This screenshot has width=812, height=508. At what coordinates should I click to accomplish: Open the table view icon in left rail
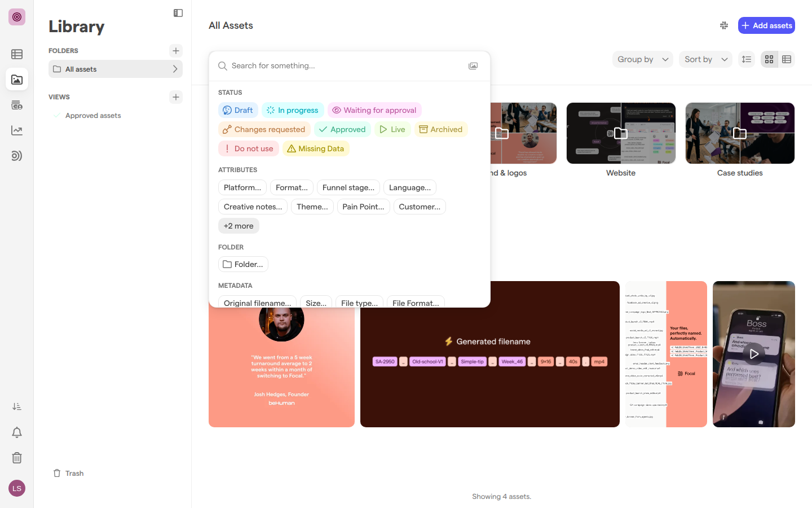pos(17,54)
